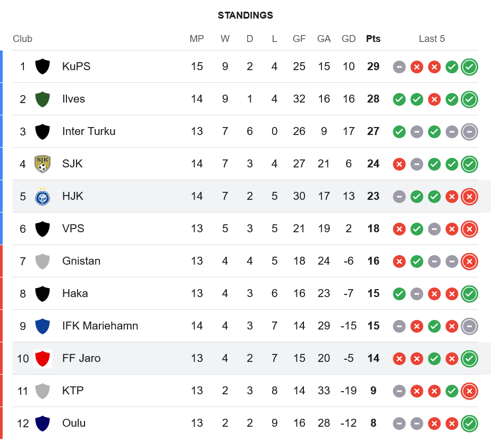Click the blue qualification bar next to KuPS
Image resolution: width=491 pixels, height=448 pixels.
click(x=2, y=66)
